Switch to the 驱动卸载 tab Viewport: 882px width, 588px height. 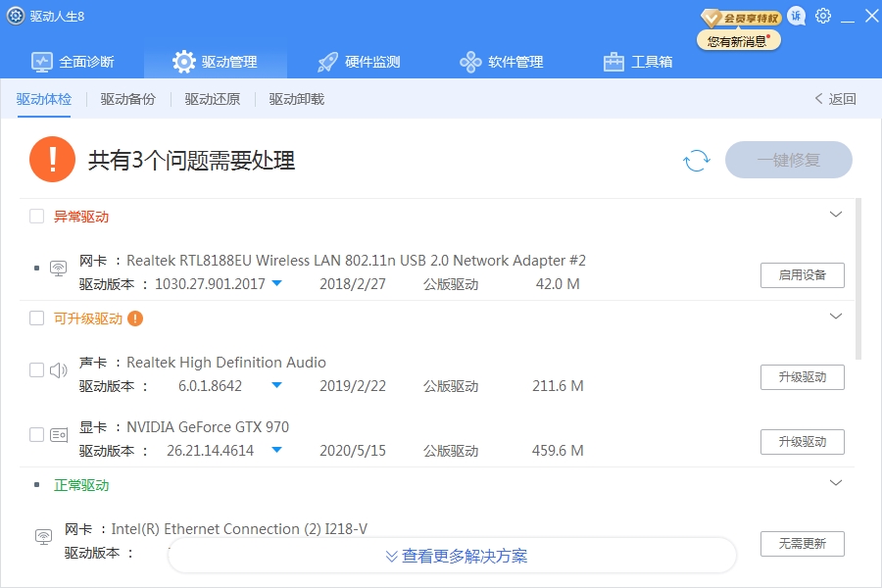coord(294,99)
